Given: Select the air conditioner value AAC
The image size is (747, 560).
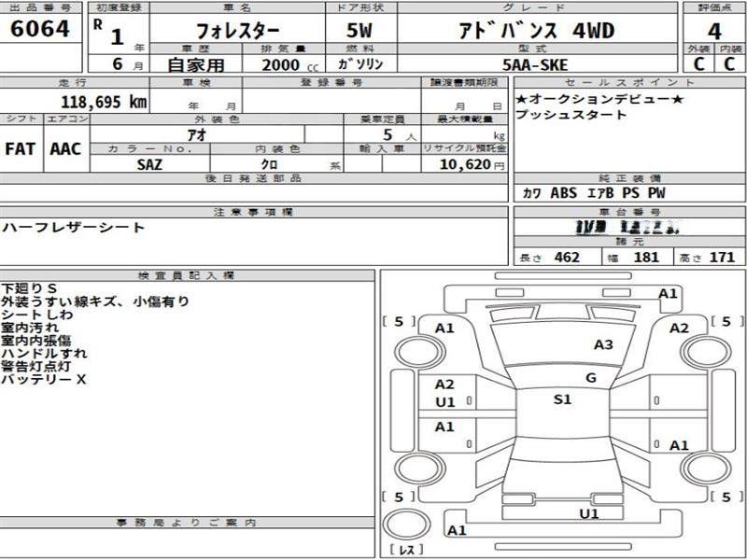Looking at the screenshot, I should (x=65, y=149).
